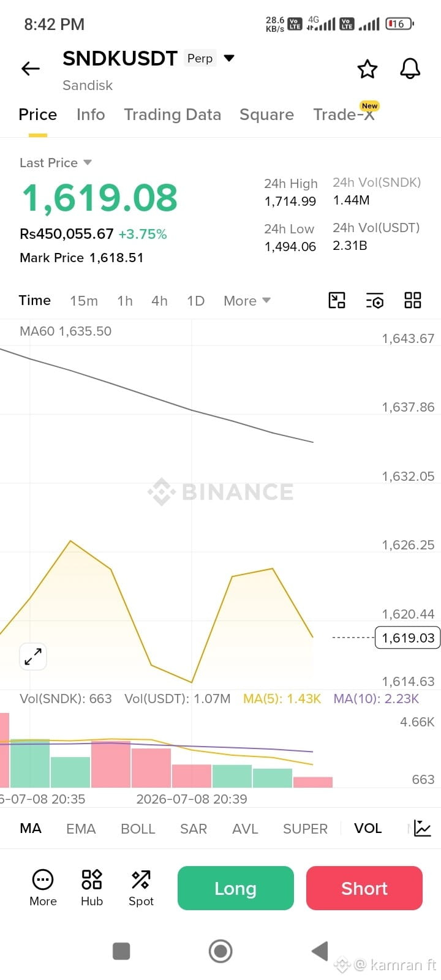Open chart indicator settings icon
Viewport: 441px width, 980px height.
[x=375, y=300]
